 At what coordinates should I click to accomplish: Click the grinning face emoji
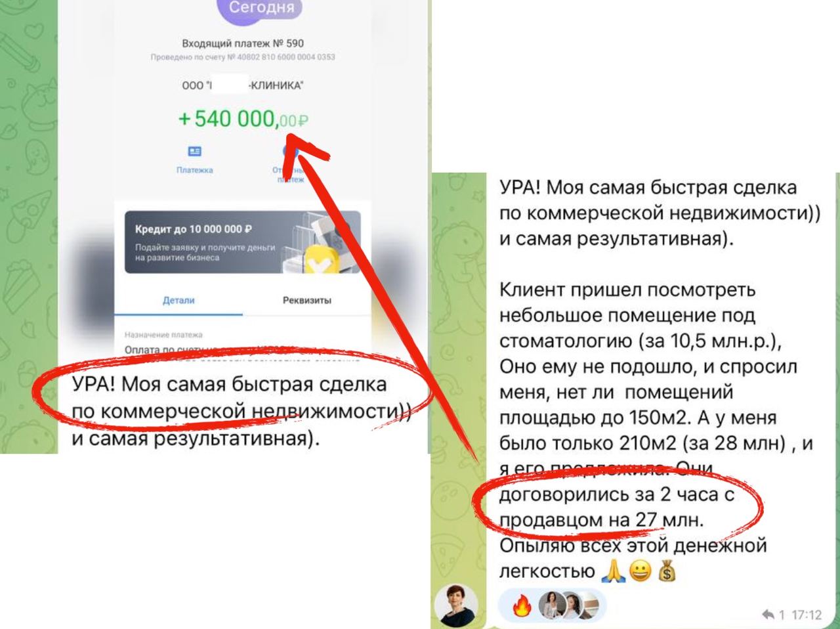point(640,571)
